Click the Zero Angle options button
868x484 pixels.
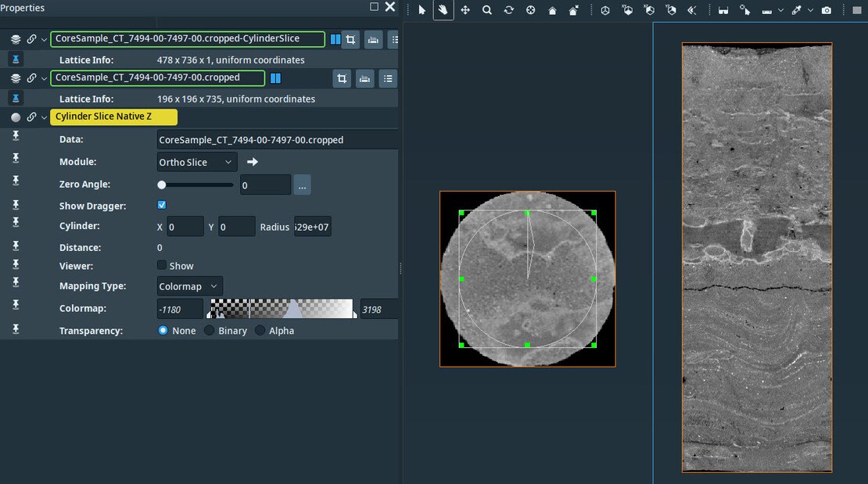click(x=303, y=185)
